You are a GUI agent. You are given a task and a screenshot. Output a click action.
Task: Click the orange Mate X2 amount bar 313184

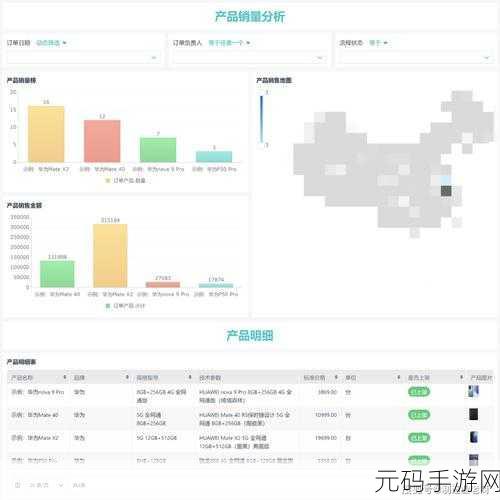[x=110, y=256]
